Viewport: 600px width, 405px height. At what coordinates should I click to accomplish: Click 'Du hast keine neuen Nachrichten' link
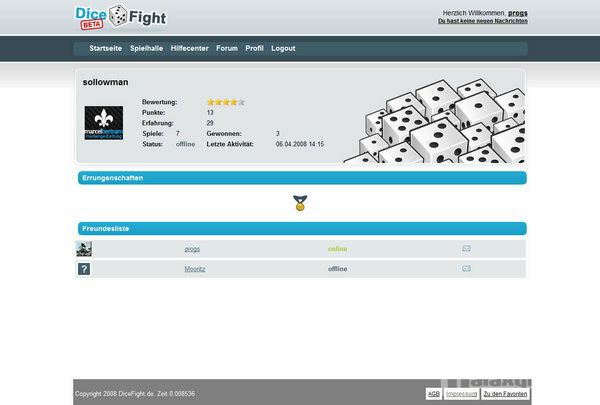(483, 21)
